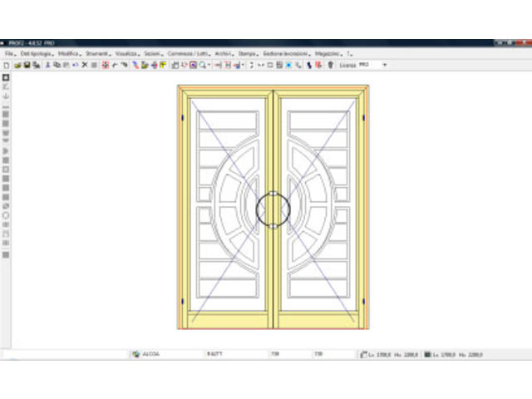The height and width of the screenshot is (399, 532).
Task: Click the vertical double-arrow toolbar icon
Action: pyautogui.click(x=251, y=65)
